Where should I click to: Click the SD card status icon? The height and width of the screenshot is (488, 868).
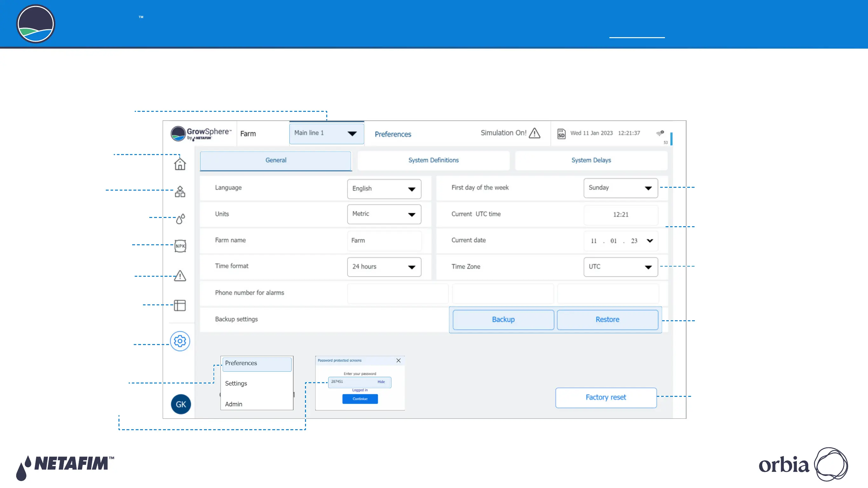coord(561,133)
